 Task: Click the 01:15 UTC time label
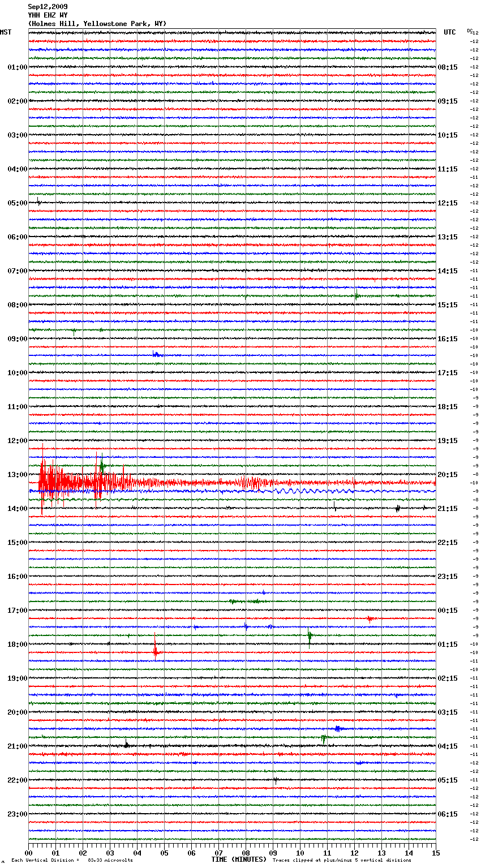(x=448, y=644)
